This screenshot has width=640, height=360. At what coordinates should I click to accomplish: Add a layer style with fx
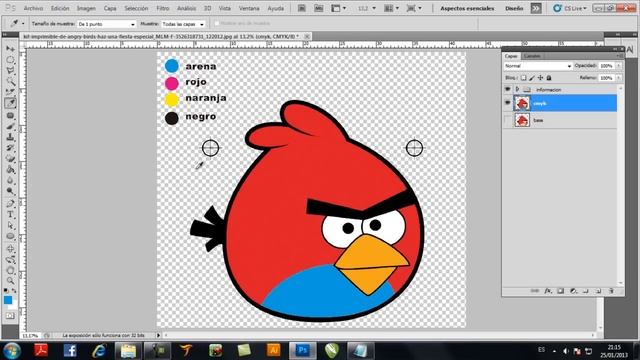[x=547, y=291]
